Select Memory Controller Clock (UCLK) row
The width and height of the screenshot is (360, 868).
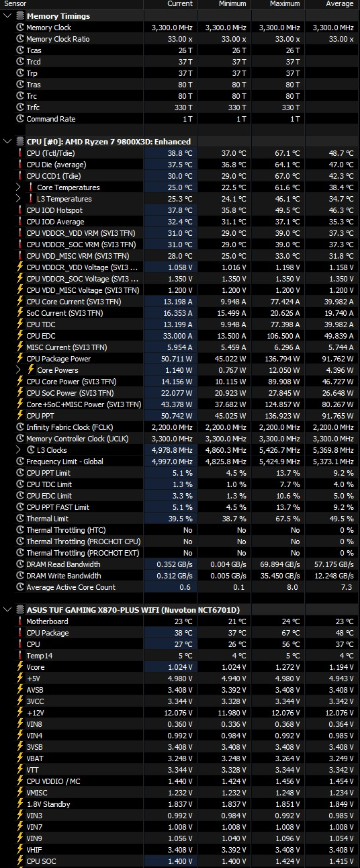click(x=180, y=439)
